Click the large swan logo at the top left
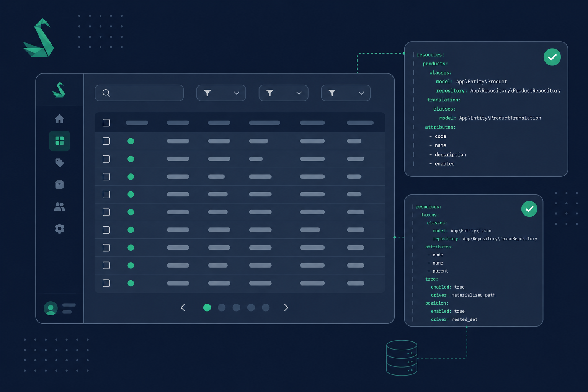588x392 pixels. [x=39, y=38]
